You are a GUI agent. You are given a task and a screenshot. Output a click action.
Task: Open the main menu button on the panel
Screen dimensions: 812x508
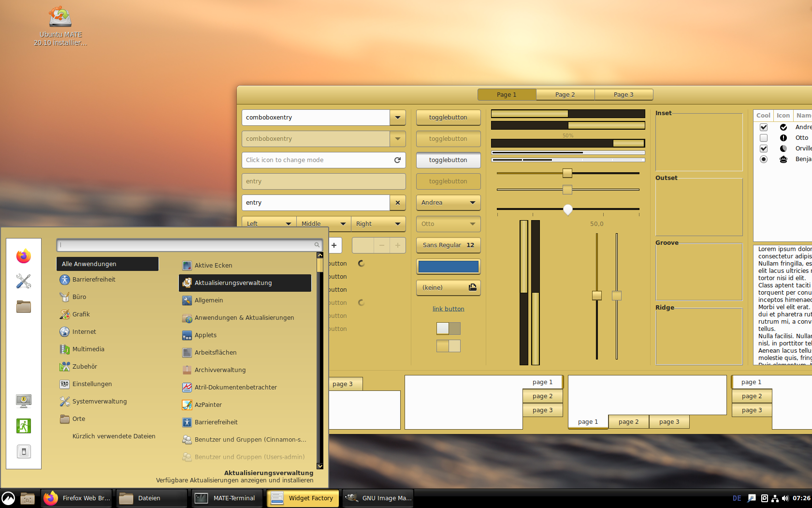click(8, 498)
